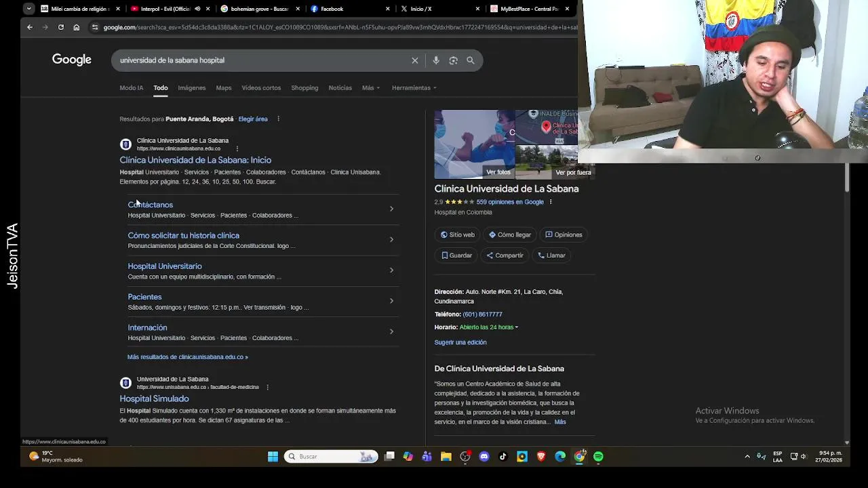Close the Facebook tab
The image size is (868, 488).
pos(388,9)
